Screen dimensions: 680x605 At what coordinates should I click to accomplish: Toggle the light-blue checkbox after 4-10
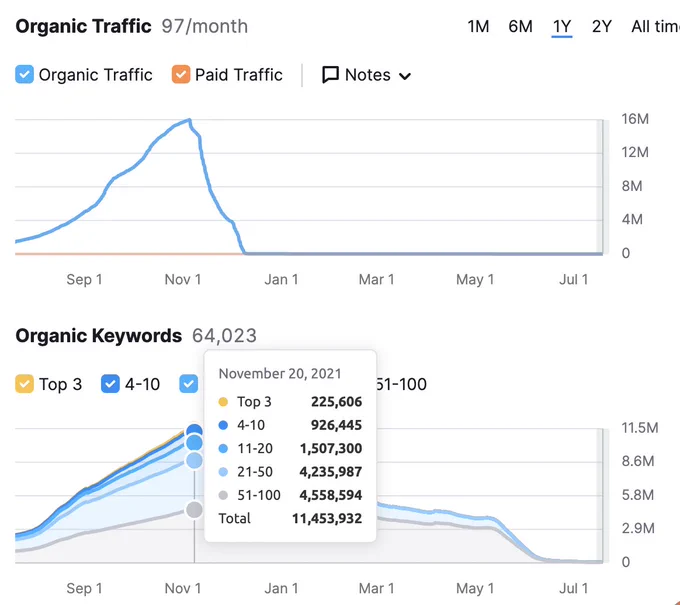189,384
